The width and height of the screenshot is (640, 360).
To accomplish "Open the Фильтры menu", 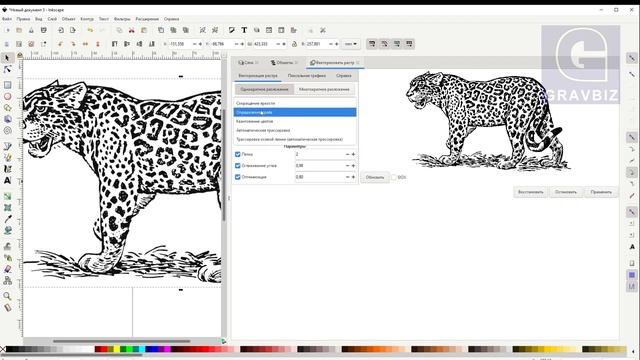I will (122, 19).
